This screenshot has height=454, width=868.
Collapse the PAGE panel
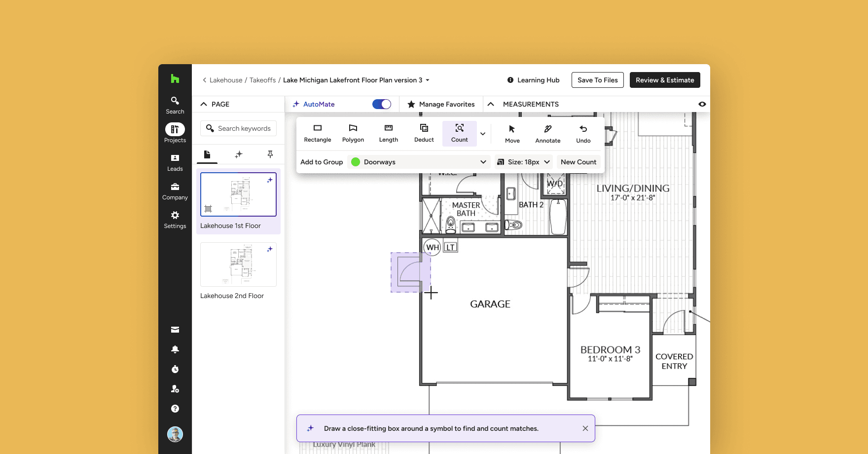(204, 104)
